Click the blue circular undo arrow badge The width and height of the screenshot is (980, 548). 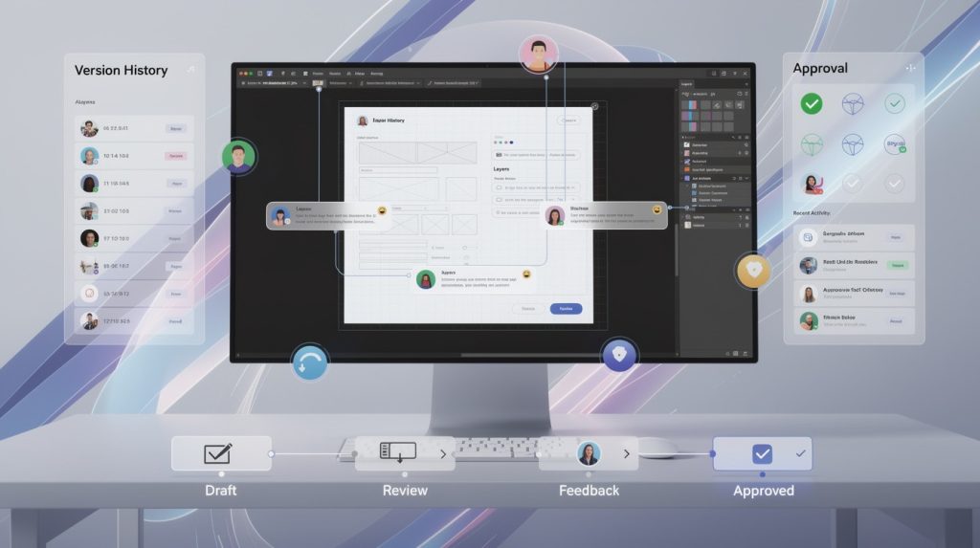309,362
